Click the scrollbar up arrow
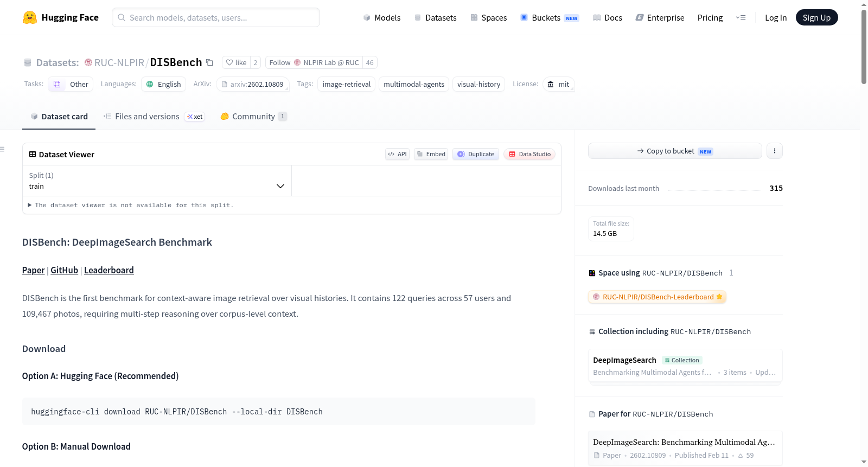The height and width of the screenshot is (467, 868). [864, 4]
